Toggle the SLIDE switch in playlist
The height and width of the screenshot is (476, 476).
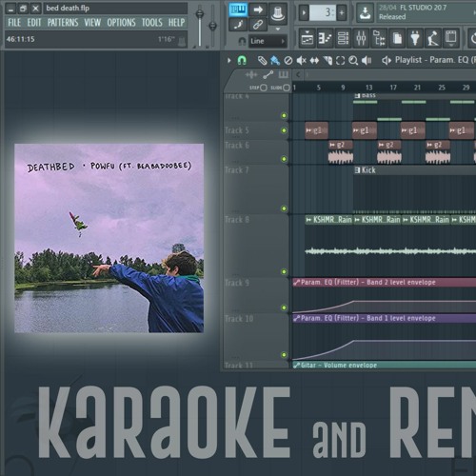(x=287, y=88)
